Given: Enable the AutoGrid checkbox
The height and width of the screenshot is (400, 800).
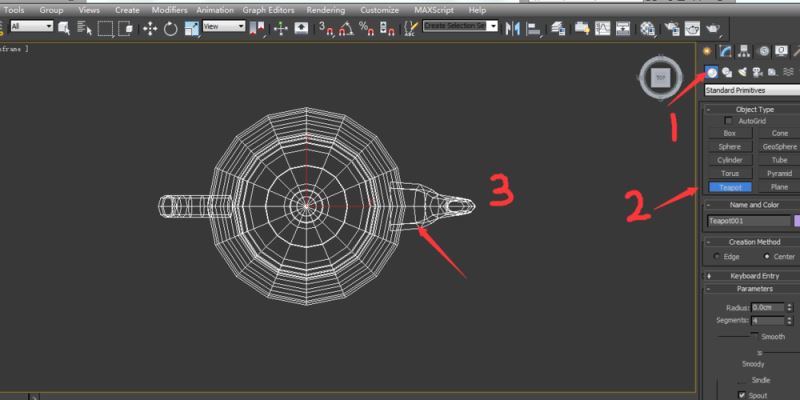Looking at the screenshot, I should click(729, 121).
